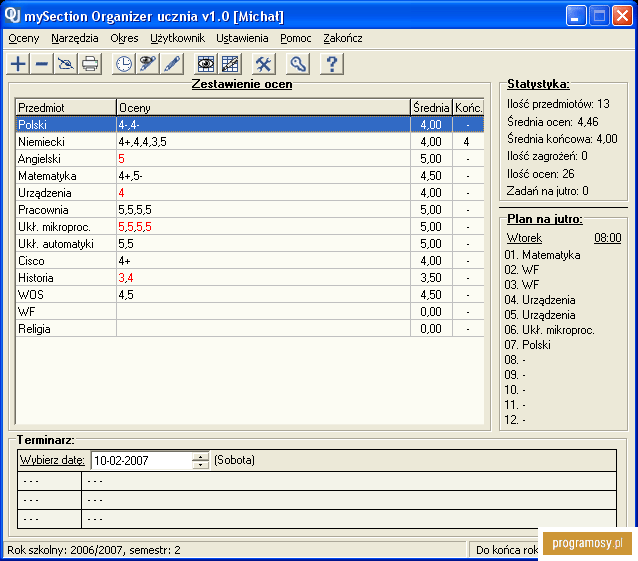Open the Pomoc menu
The width and height of the screenshot is (638, 561).
click(x=296, y=38)
